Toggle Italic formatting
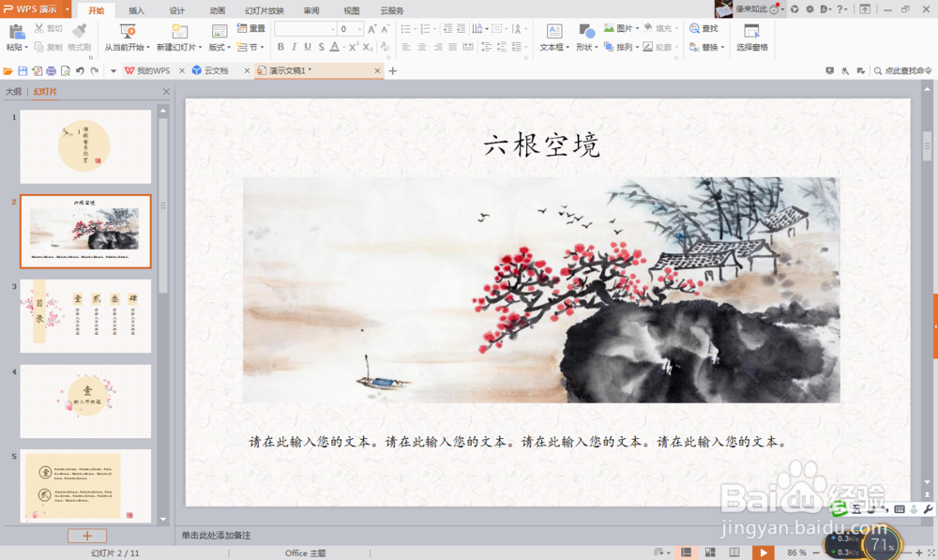Image resolution: width=938 pixels, height=560 pixels. (x=294, y=47)
